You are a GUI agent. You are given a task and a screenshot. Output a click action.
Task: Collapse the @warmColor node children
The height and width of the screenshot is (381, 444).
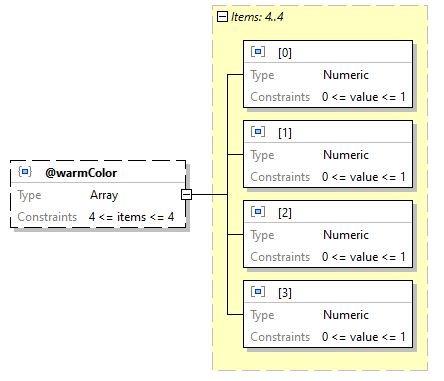click(x=186, y=194)
